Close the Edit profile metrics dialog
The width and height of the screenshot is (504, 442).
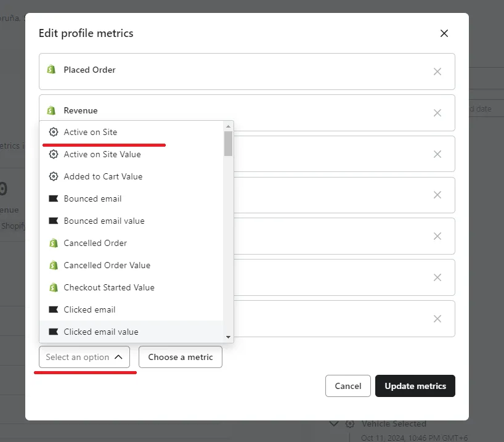(x=444, y=33)
